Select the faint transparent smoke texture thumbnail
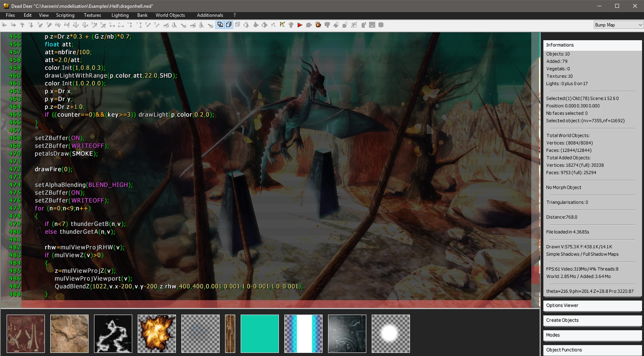The image size is (644, 356). point(200,334)
